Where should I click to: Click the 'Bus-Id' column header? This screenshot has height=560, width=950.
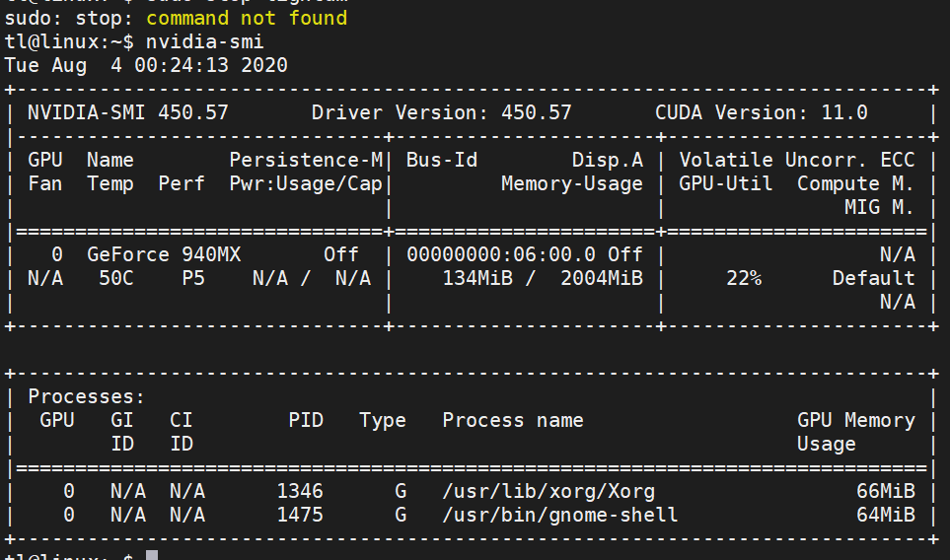[442, 160]
